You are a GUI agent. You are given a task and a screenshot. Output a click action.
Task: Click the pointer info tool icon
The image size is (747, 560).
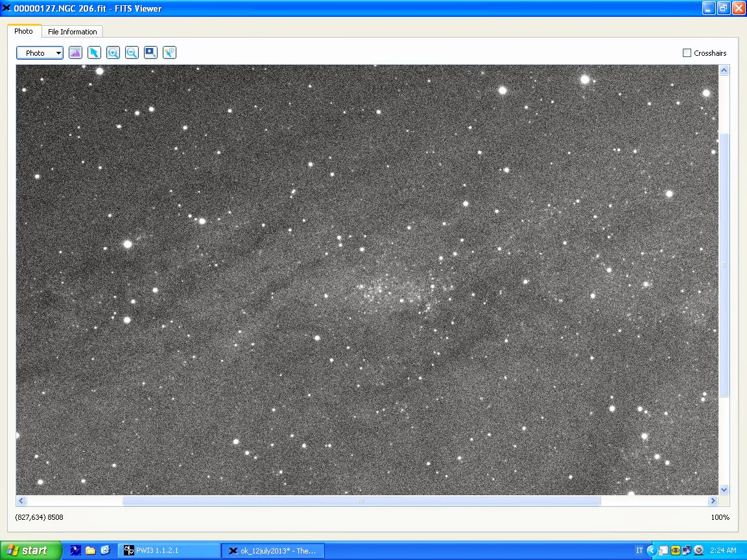(169, 52)
